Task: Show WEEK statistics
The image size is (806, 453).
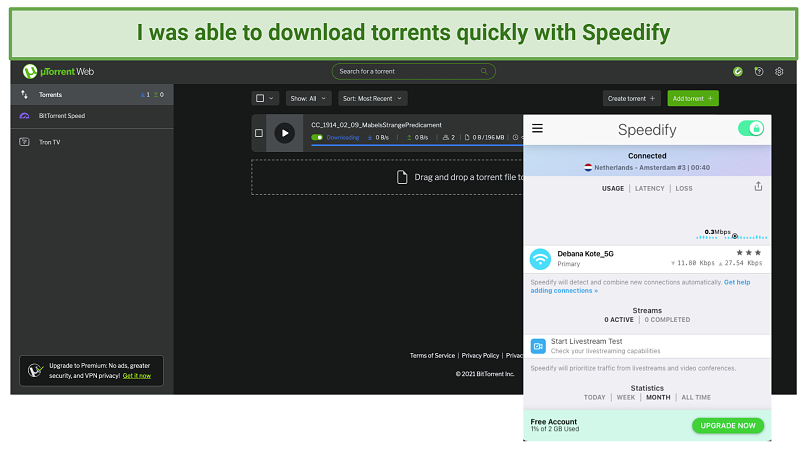Action: click(x=626, y=397)
